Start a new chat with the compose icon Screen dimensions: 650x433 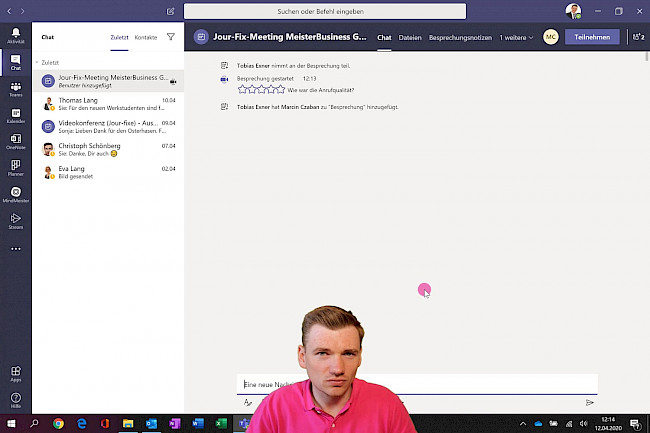click(171, 11)
